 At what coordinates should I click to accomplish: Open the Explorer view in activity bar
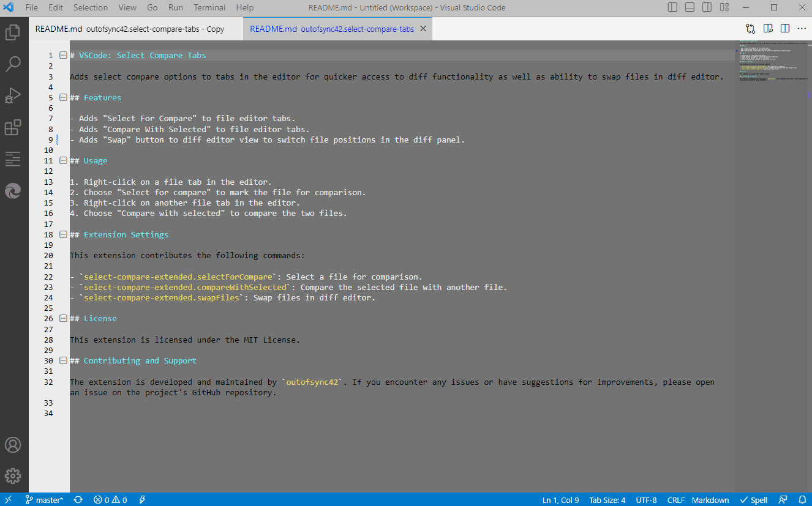13,32
